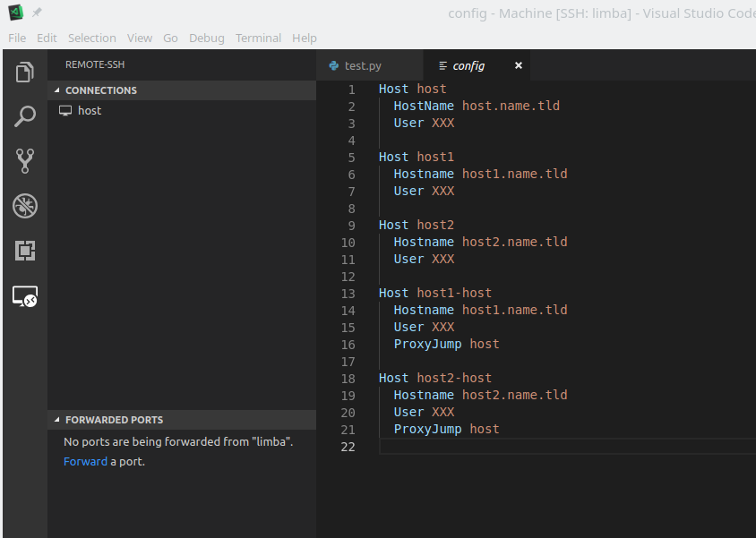
Task: Click 'host2.name.tld' on line 10
Action: 514,242
